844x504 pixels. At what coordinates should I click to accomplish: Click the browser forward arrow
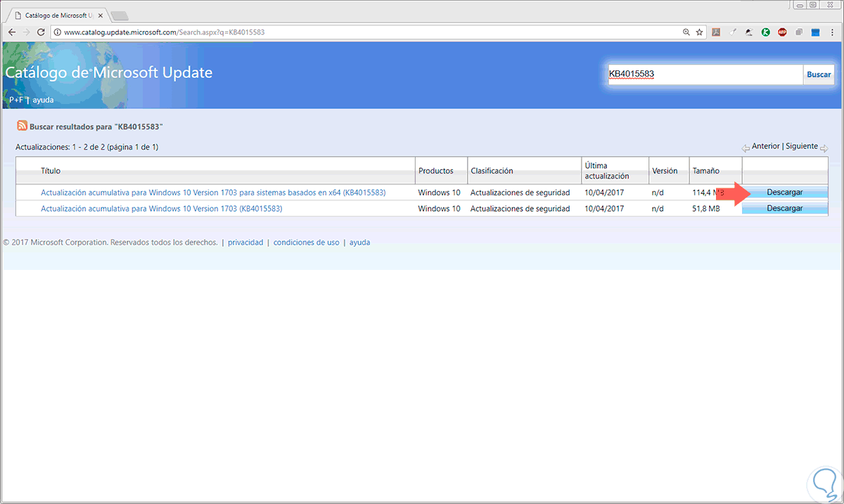tap(27, 32)
